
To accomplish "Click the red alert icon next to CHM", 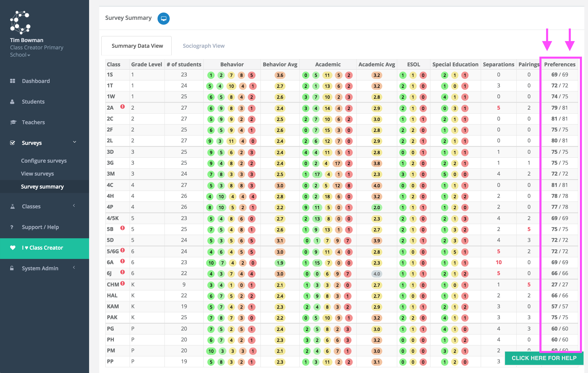I will pyautogui.click(x=122, y=283).
